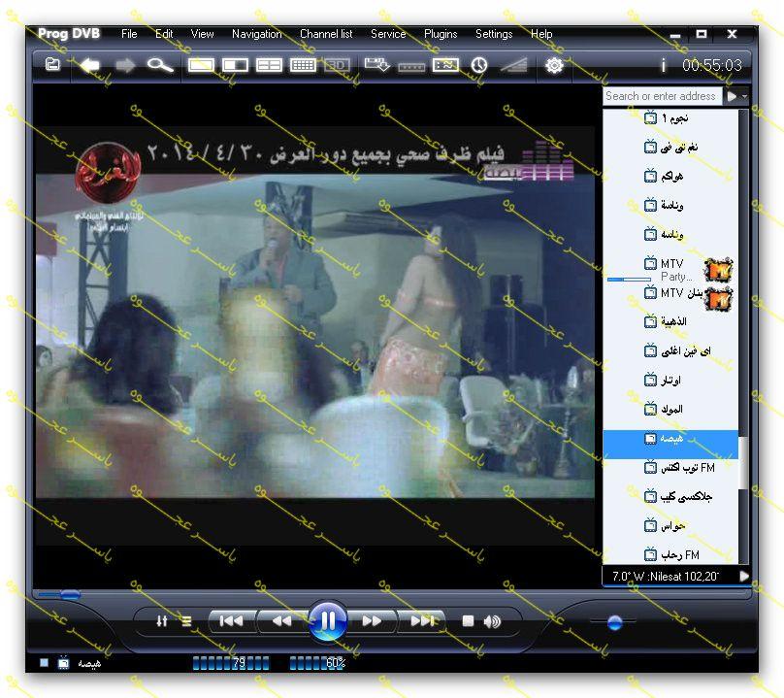
Task: Open the Plugins menu
Action: pos(441,34)
